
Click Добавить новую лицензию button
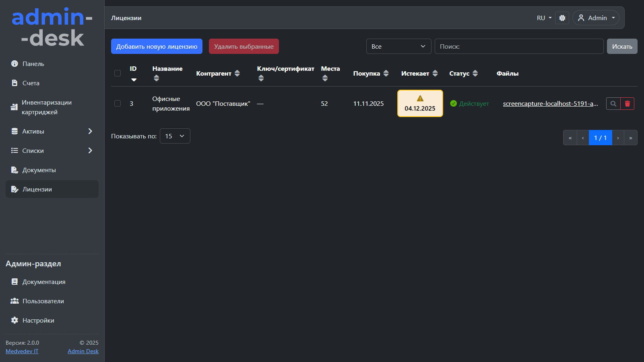[157, 46]
